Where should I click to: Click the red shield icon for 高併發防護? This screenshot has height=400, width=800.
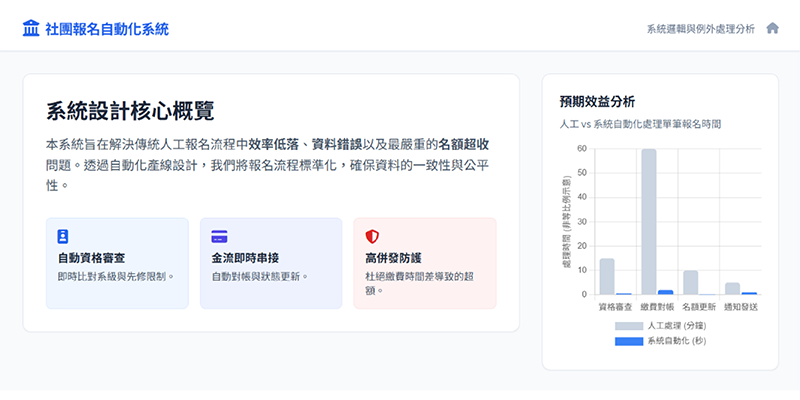pyautogui.click(x=372, y=237)
